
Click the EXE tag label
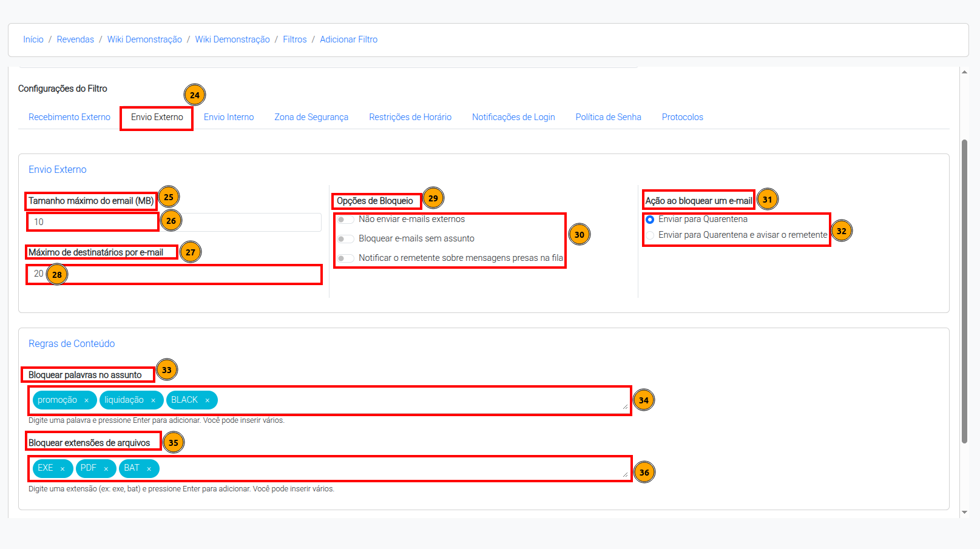(x=46, y=468)
